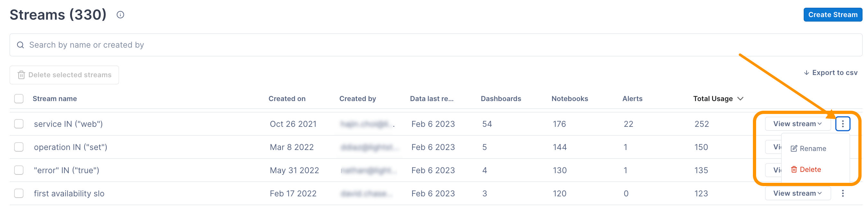Click the Export to csv download arrow

pyautogui.click(x=806, y=73)
